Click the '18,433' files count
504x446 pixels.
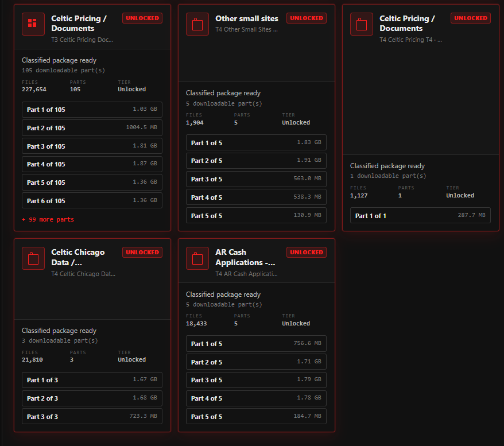[196, 324]
